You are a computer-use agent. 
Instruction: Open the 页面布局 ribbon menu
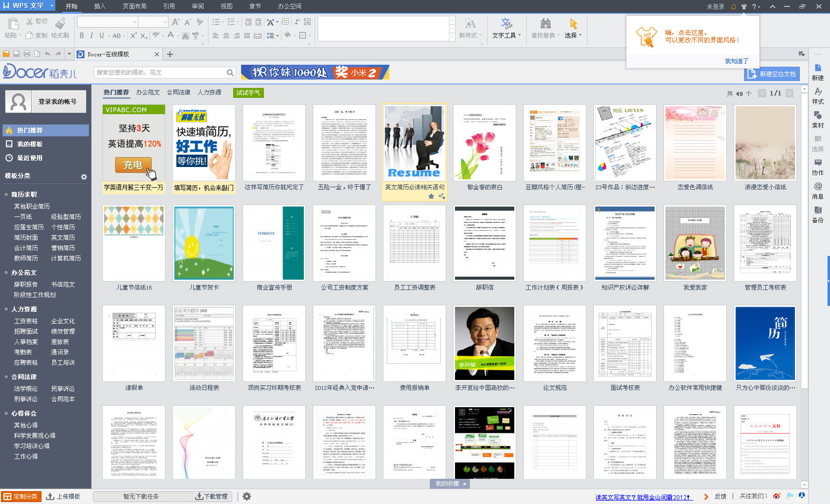pyautogui.click(x=134, y=6)
